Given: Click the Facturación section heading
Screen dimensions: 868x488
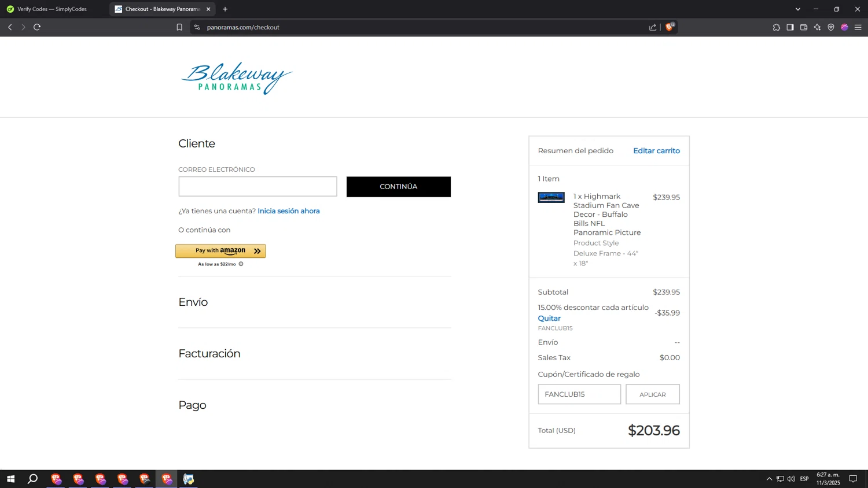Looking at the screenshot, I should [x=209, y=353].
